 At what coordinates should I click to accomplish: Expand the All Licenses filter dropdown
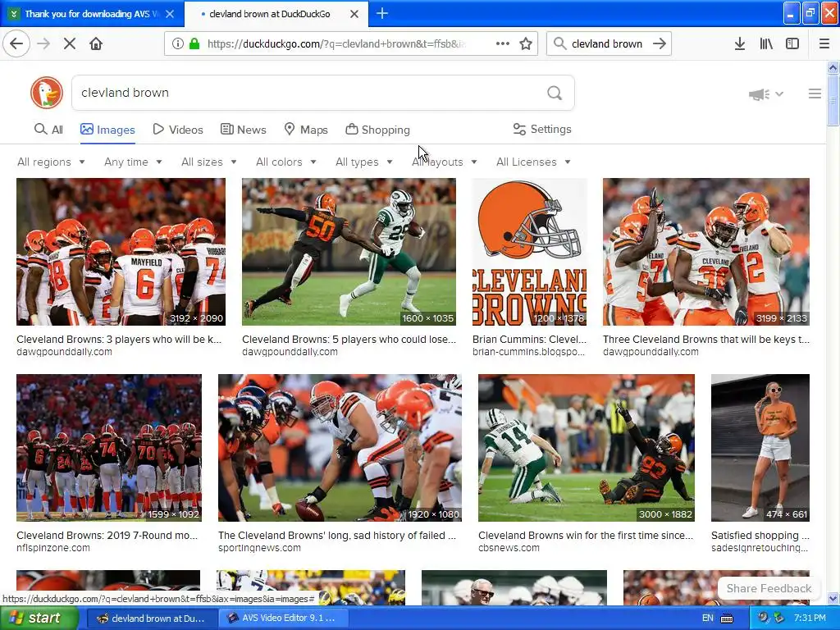[533, 162]
